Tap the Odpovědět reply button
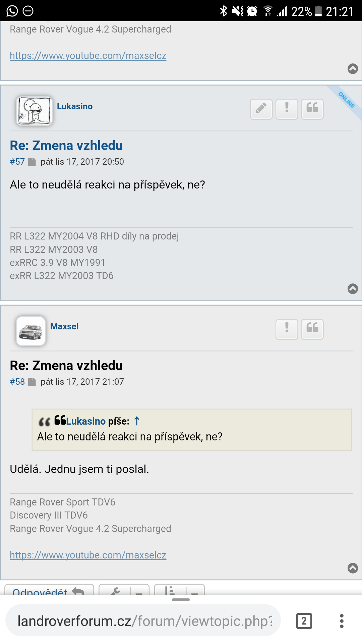Viewport: 362px width, 644px height. (49, 591)
